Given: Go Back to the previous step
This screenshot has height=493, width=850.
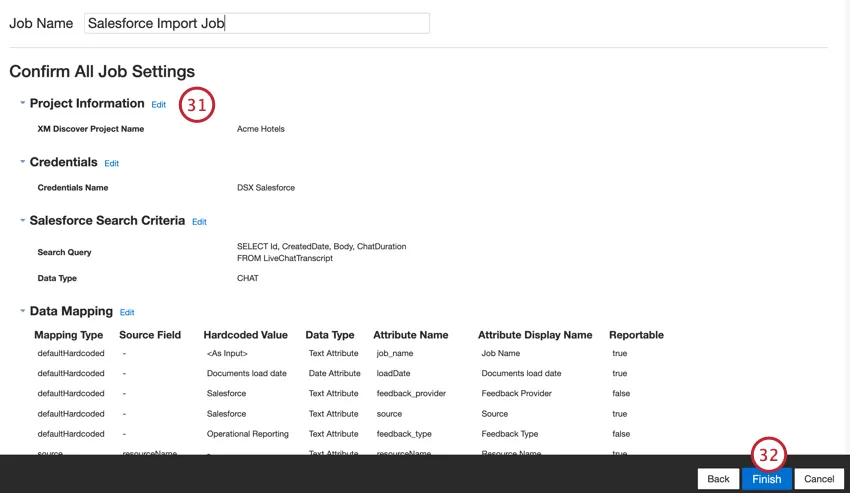Looking at the screenshot, I should click(x=718, y=479).
